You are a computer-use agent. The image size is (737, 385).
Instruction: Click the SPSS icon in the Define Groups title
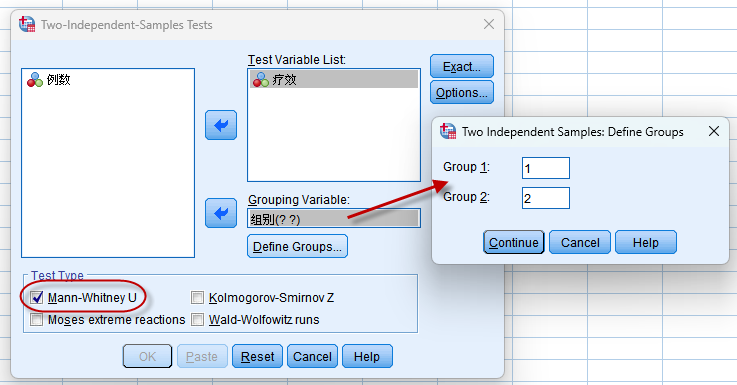coord(448,132)
